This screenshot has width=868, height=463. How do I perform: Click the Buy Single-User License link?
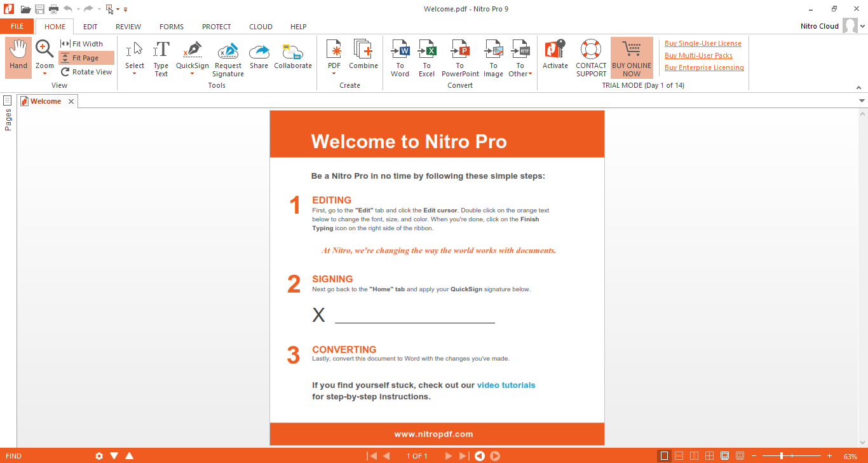point(703,43)
